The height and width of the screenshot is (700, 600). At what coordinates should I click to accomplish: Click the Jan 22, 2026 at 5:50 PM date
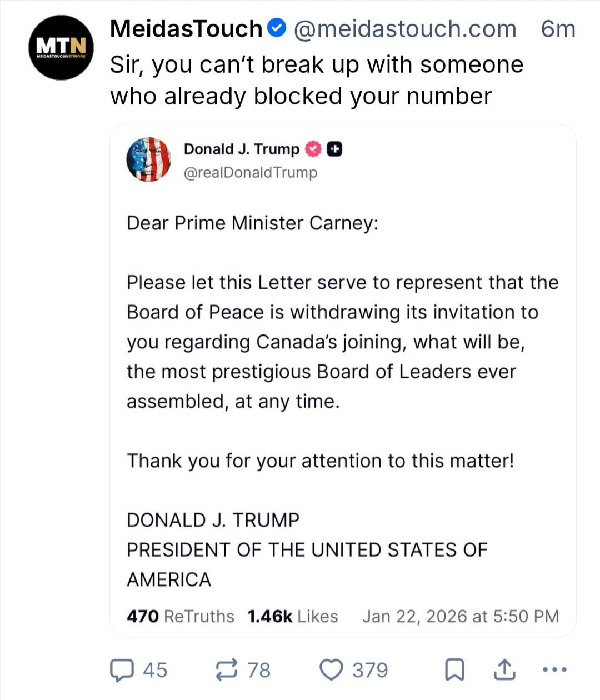(x=460, y=616)
